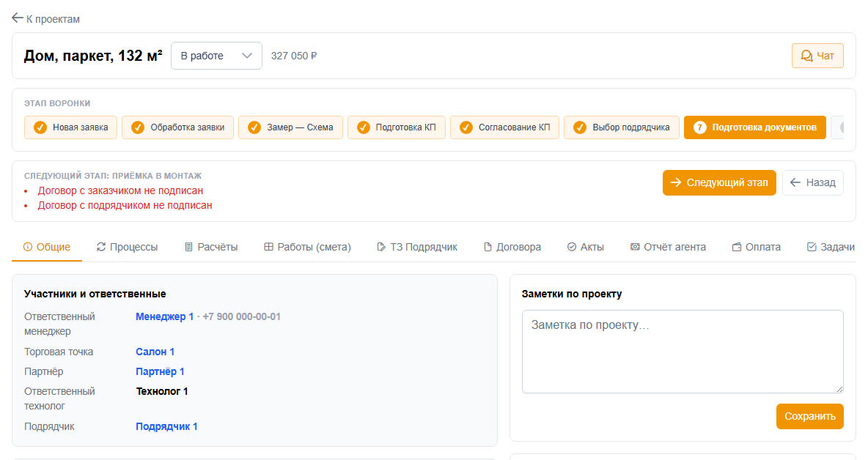The width and height of the screenshot is (868, 460).
Task: Open the Партнёр 1 link
Action: point(160,371)
